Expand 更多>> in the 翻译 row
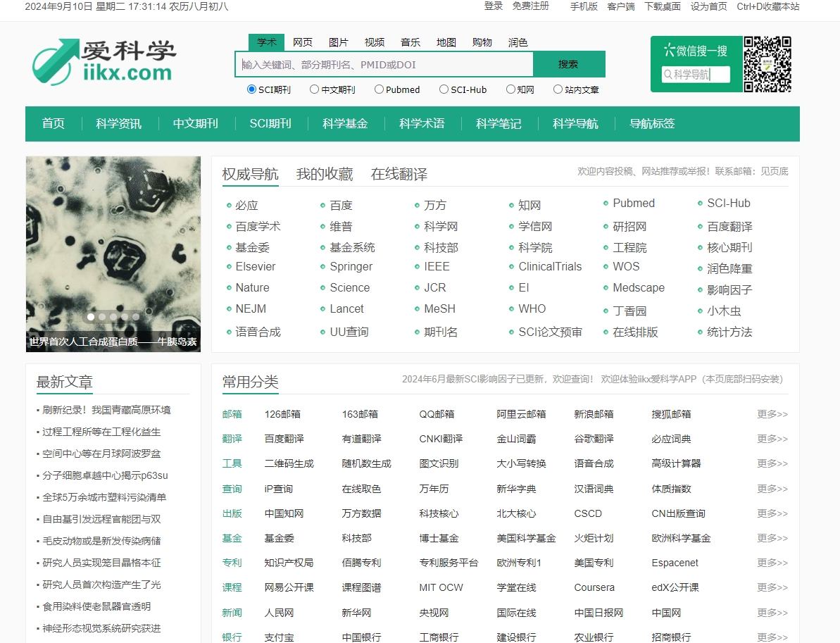Image resolution: width=840 pixels, height=643 pixels. click(x=772, y=439)
